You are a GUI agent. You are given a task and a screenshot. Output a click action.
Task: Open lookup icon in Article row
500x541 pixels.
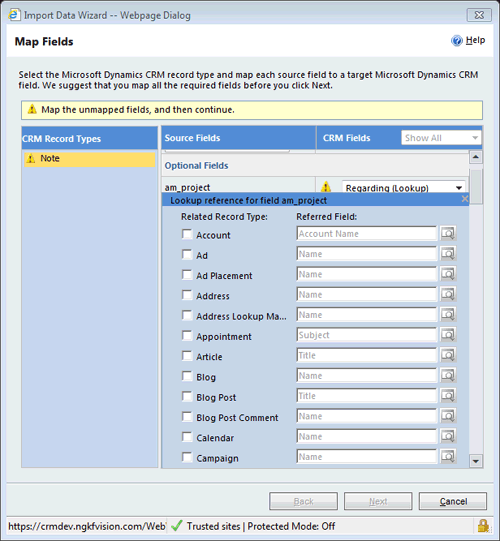coord(448,355)
